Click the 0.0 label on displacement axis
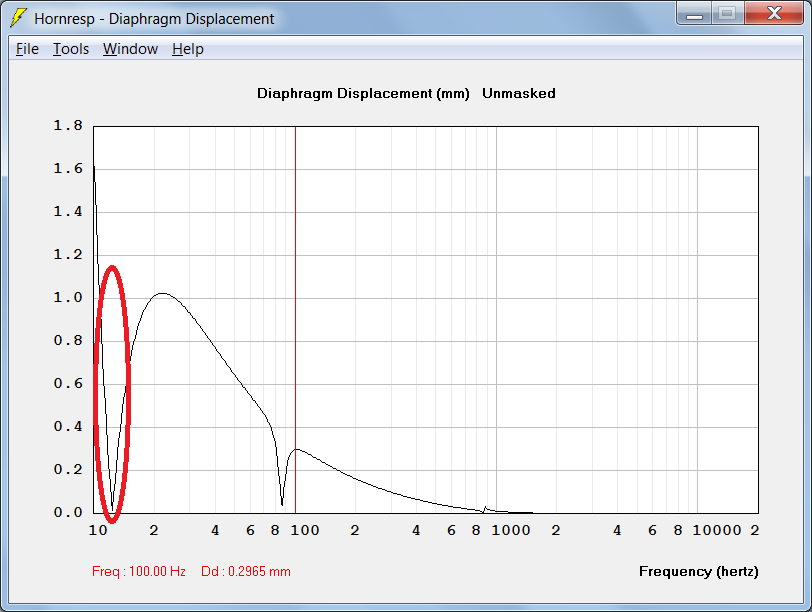Image resolution: width=812 pixels, height=612 pixels. (68, 512)
